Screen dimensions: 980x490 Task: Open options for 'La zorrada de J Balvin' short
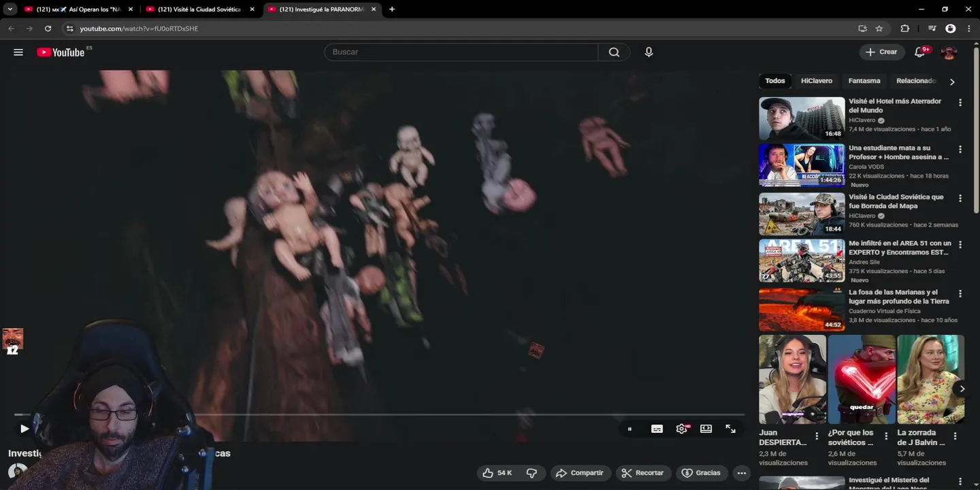[955, 436]
